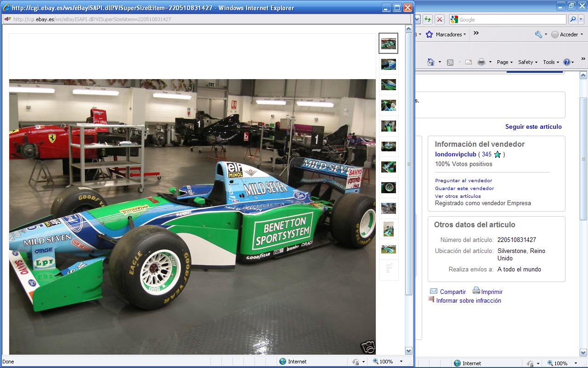Click the 345 feedback score link
Image resolution: width=588 pixels, height=368 pixels.
tap(486, 155)
